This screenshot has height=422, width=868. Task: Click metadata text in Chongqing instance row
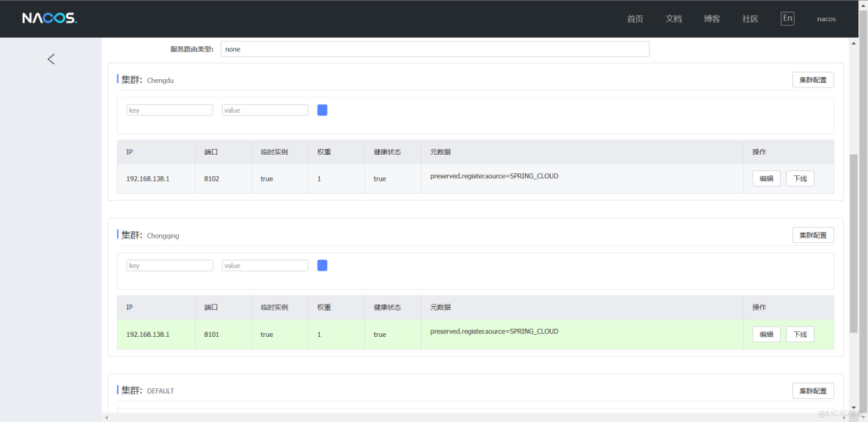tap(494, 332)
